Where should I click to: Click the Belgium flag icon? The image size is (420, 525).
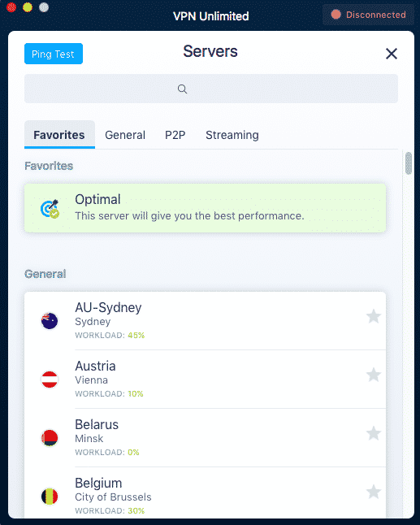pyautogui.click(x=50, y=497)
